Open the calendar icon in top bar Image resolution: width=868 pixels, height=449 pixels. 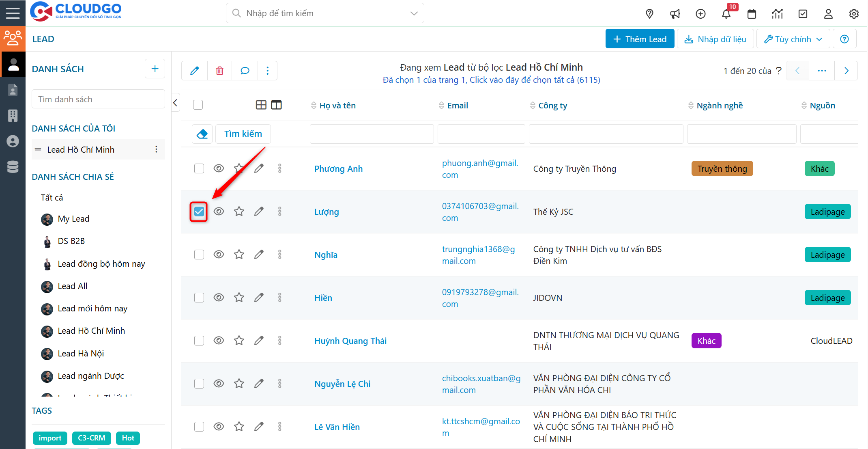tap(752, 14)
